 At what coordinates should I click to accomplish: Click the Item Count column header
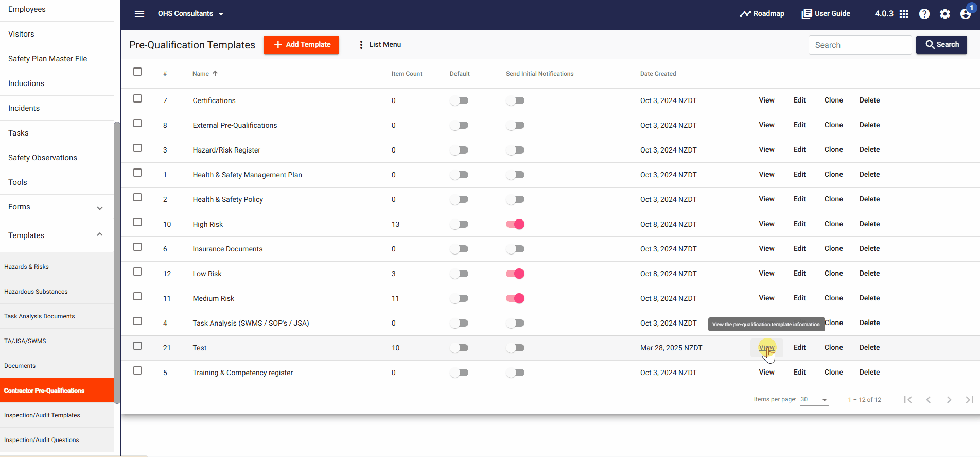[x=407, y=74]
